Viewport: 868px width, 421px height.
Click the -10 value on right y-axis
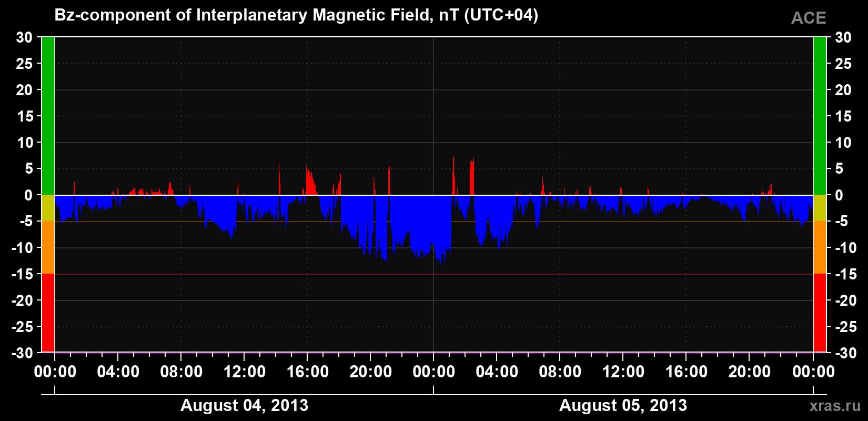tap(846, 248)
